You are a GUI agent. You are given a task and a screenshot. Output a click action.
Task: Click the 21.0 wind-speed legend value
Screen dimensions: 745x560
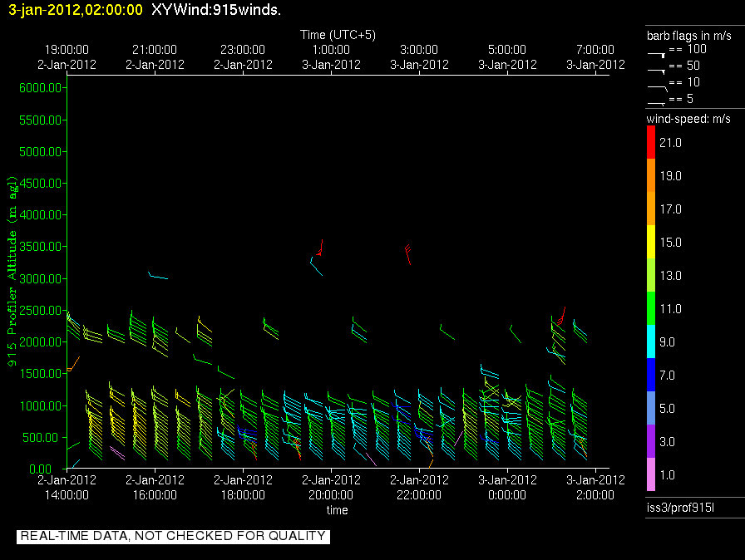[x=670, y=143]
